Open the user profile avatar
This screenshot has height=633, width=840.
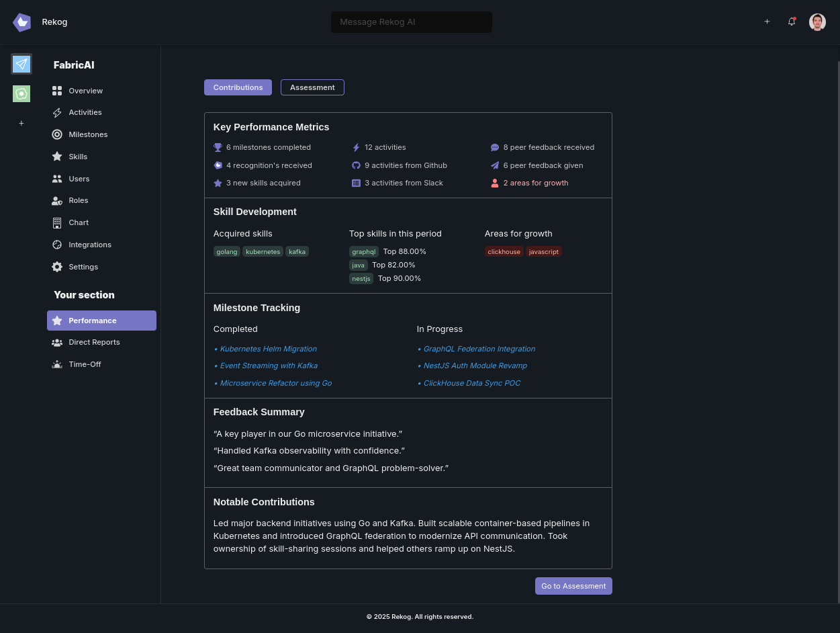click(x=817, y=22)
